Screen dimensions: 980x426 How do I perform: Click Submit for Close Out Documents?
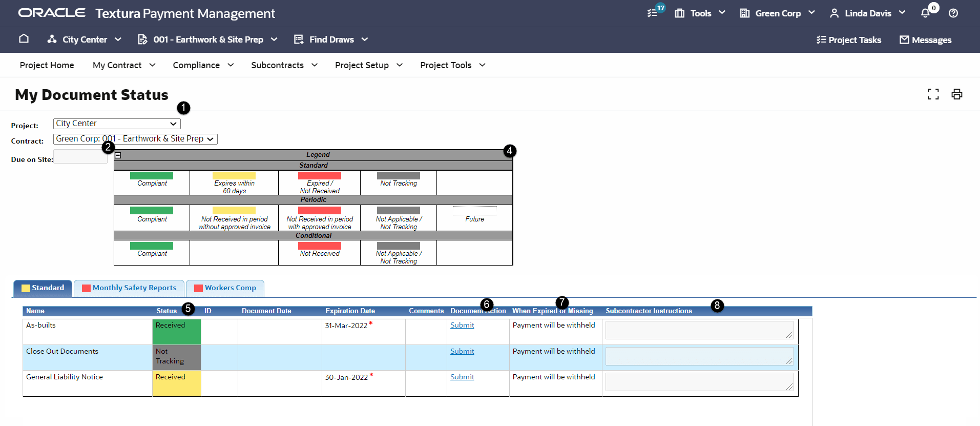462,351
